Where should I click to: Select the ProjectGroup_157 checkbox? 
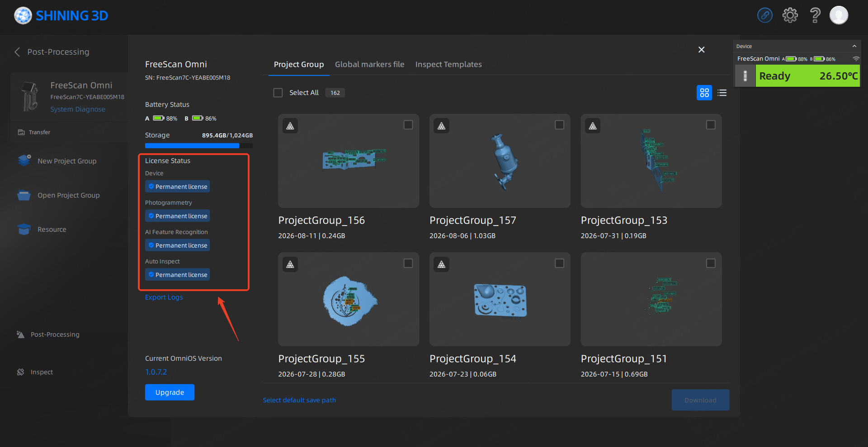point(560,125)
